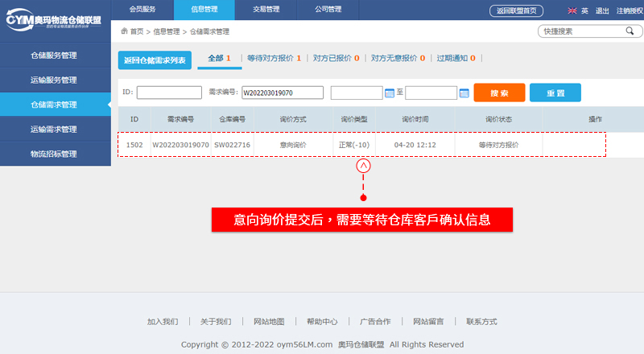Click the red circled up-arrow marker
The image size is (644, 354).
pyautogui.click(x=364, y=166)
